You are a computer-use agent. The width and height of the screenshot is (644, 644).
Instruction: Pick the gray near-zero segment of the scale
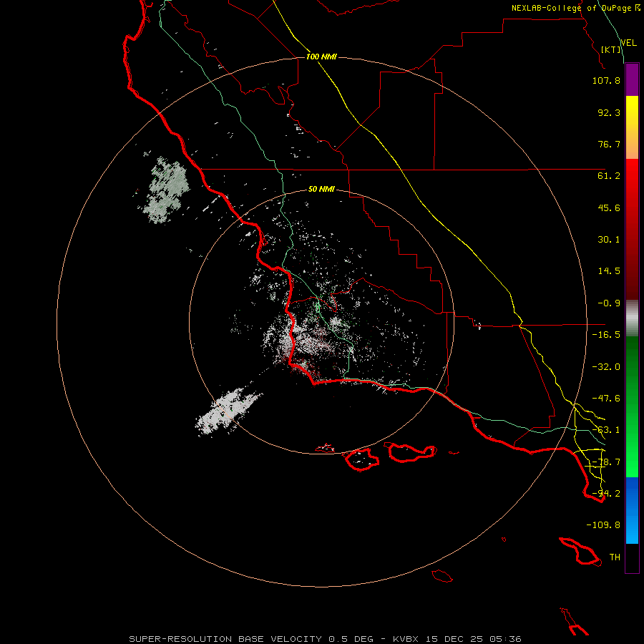coord(632,318)
